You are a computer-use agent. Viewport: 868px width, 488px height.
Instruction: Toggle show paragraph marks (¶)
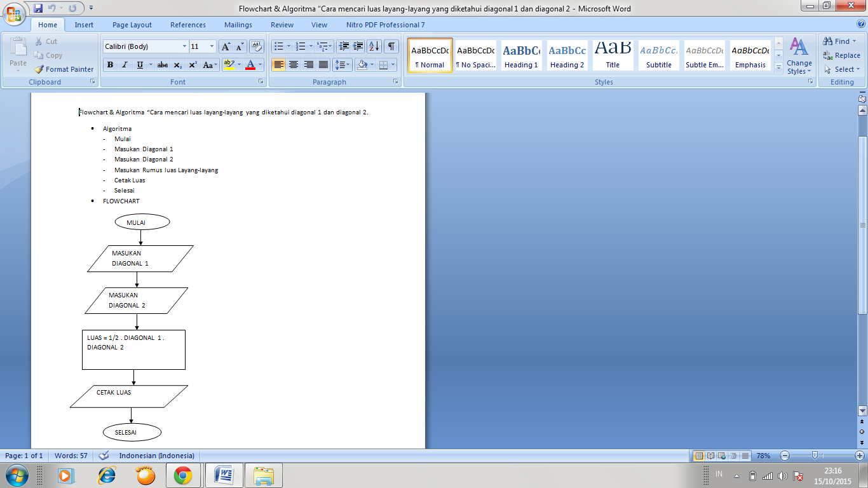coord(391,46)
